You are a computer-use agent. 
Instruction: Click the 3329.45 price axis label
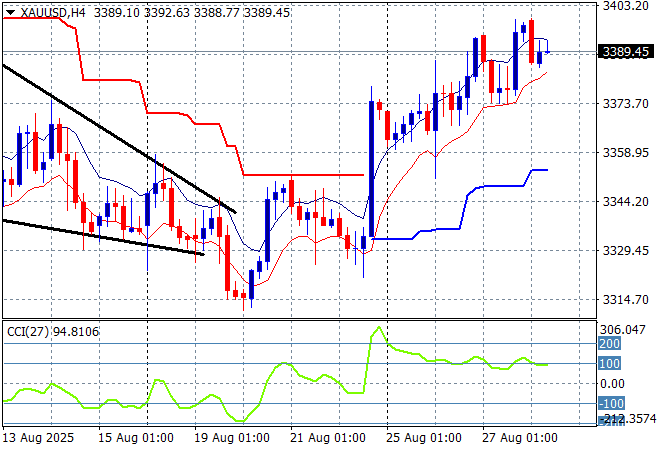pos(625,250)
